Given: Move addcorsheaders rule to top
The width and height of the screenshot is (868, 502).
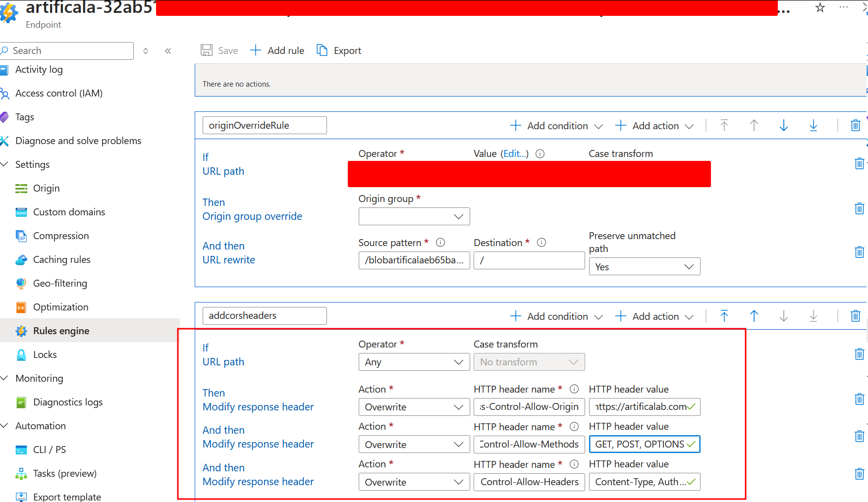Looking at the screenshot, I should (724, 316).
